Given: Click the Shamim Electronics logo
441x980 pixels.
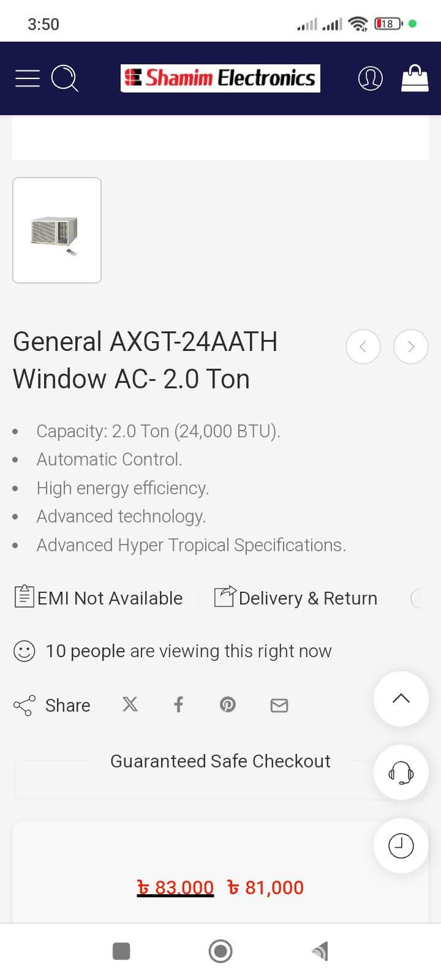Looking at the screenshot, I should coord(221,78).
